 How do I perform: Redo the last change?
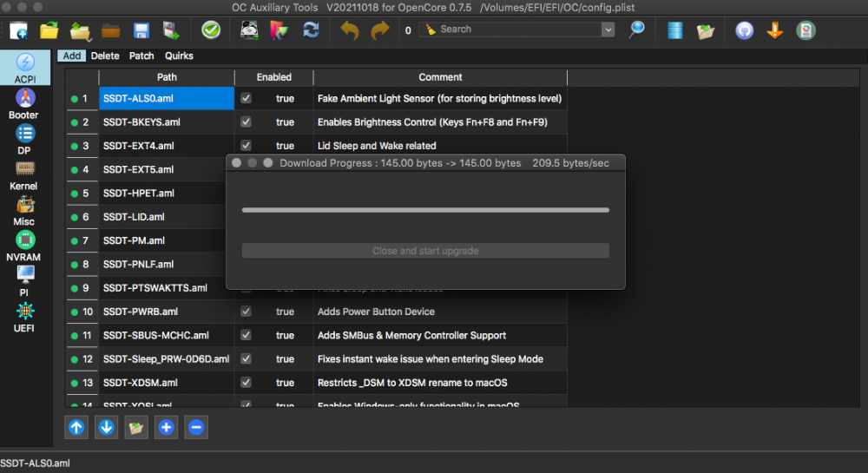(x=380, y=30)
